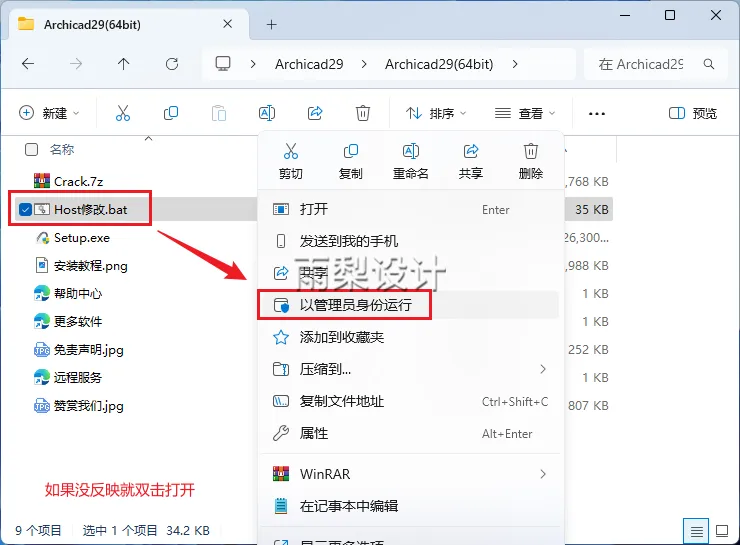The height and width of the screenshot is (545, 740).
Task: Open the 排序 sort dropdown
Action: coord(436,113)
